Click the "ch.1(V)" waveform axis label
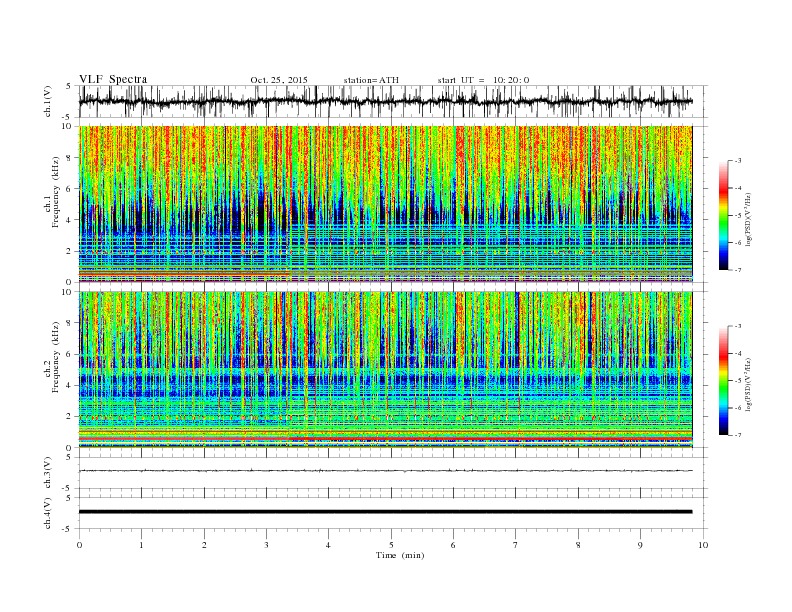Viewport: 792px width, 612px height. (x=48, y=101)
